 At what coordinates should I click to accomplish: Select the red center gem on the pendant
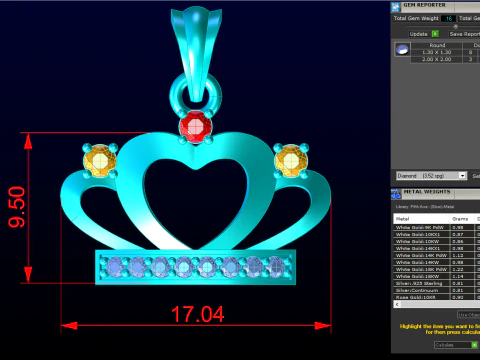(x=195, y=127)
